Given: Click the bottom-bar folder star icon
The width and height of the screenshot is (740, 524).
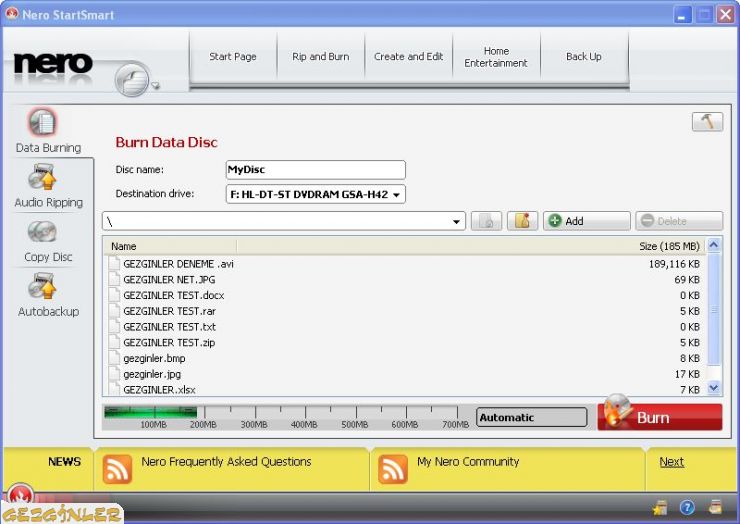Looking at the screenshot, I should 660,507.
